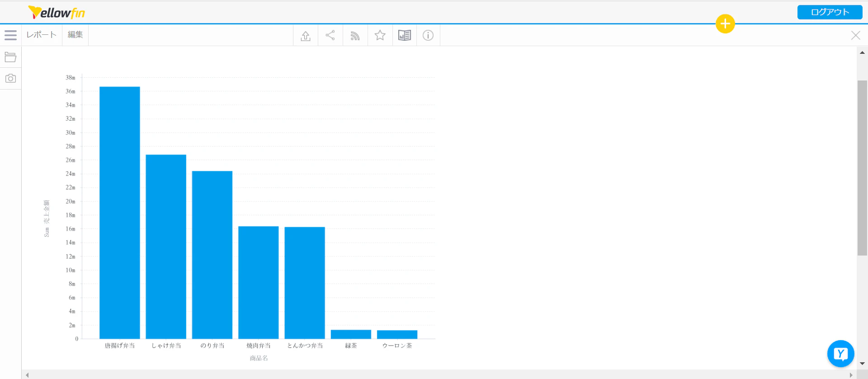
Task: Click the ウーロン茶 axis label
Action: (397, 346)
